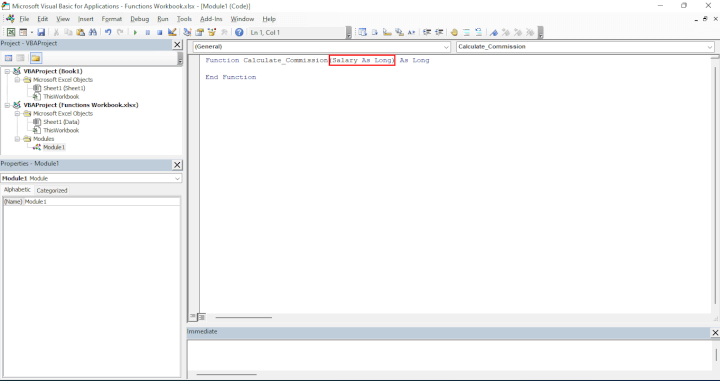Close the Immediate window
The image size is (720, 381).
(x=715, y=332)
